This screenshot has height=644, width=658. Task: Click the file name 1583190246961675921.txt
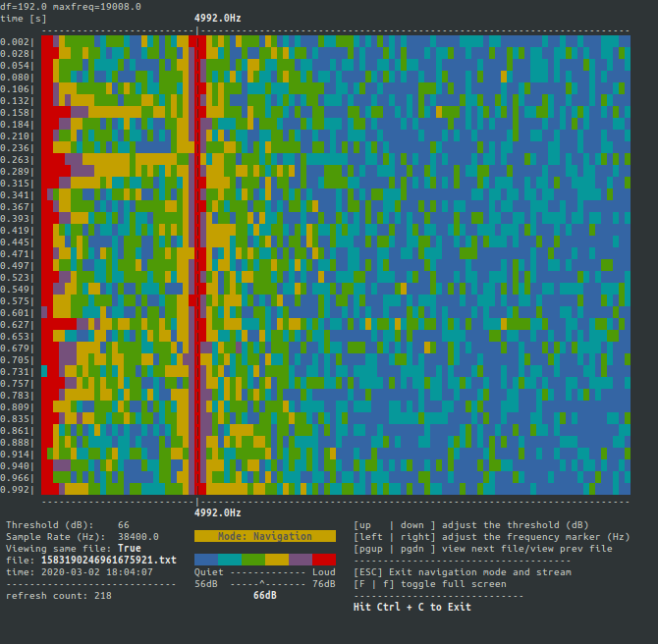[x=108, y=560]
